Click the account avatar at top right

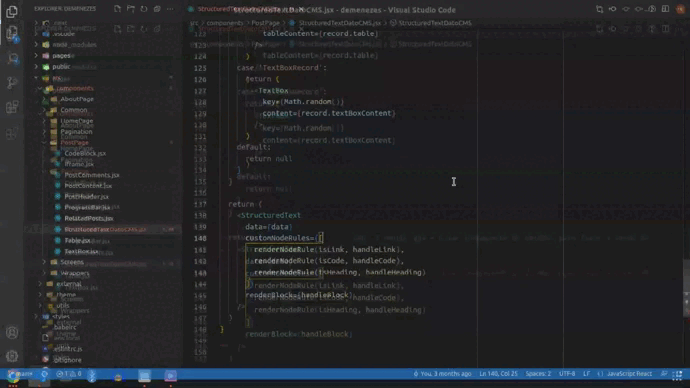pos(680,9)
